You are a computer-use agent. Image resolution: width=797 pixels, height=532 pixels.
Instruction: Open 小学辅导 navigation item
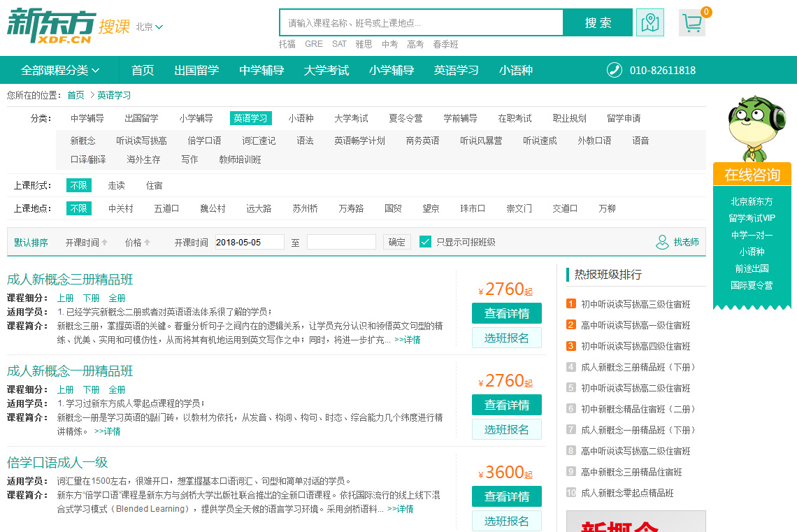(x=392, y=70)
